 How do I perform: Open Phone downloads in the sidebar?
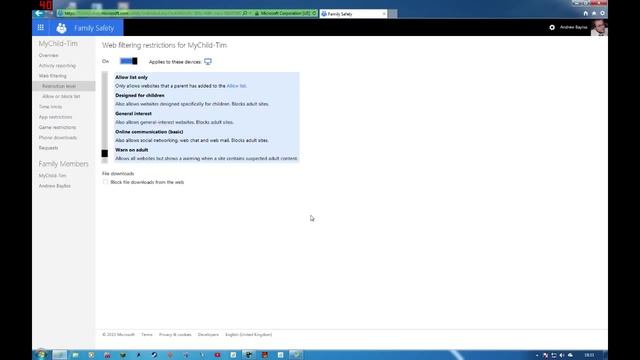point(58,138)
